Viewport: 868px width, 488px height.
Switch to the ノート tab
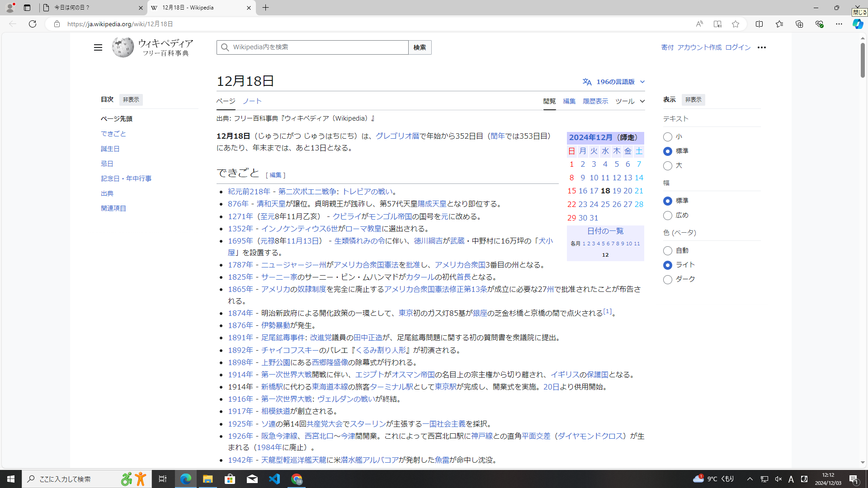[x=252, y=101]
